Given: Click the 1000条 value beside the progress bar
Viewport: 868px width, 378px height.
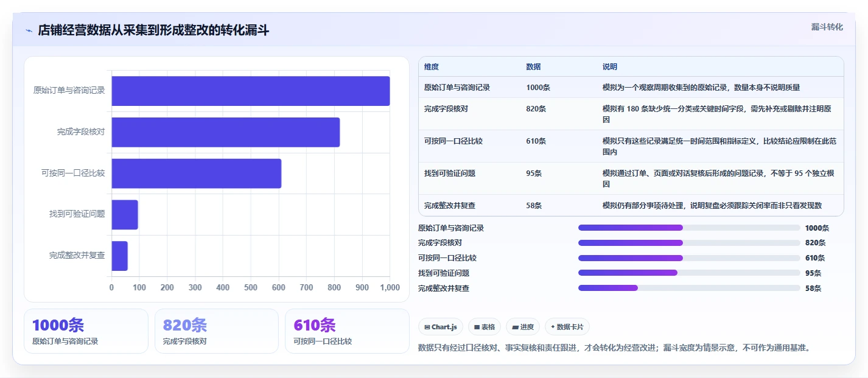Looking at the screenshot, I should (x=817, y=228).
